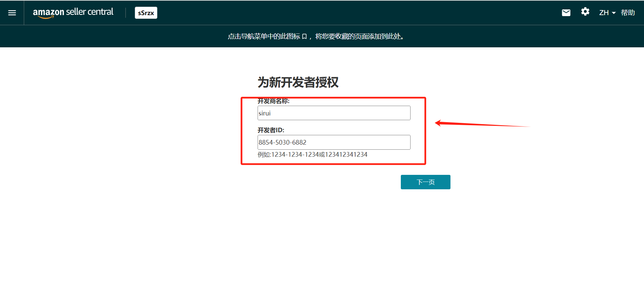Click the 例如:1234-1234-1234 hint text

click(312, 154)
